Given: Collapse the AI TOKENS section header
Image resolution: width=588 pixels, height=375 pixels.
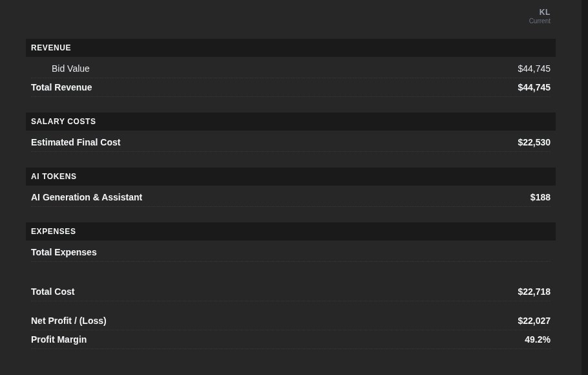Looking at the screenshot, I should 291,177.
